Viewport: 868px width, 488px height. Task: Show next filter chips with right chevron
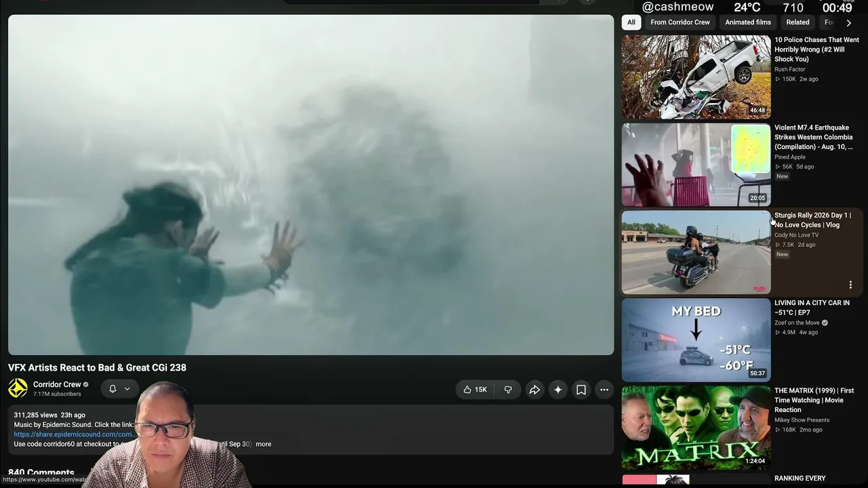[x=848, y=22]
